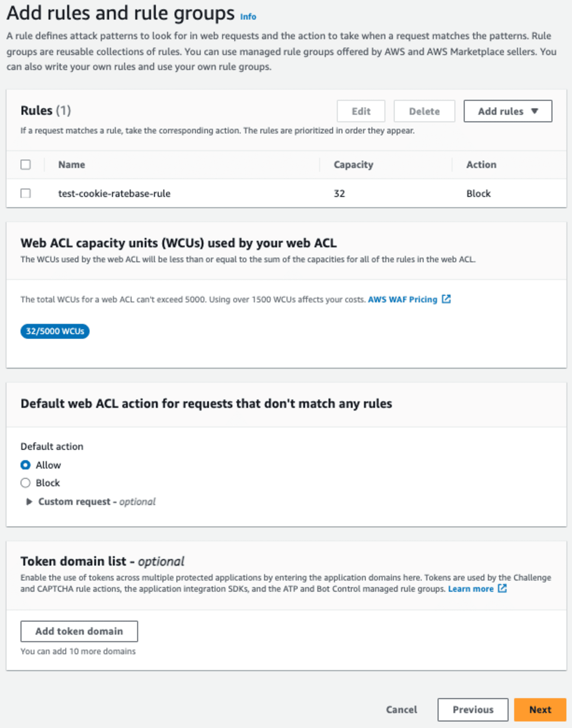Tick the test-cookie-ratebase-rule checkbox
The image size is (572, 728).
coord(25,193)
